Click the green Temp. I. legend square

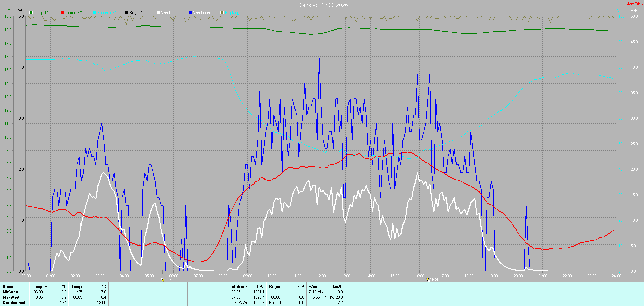coord(31,13)
